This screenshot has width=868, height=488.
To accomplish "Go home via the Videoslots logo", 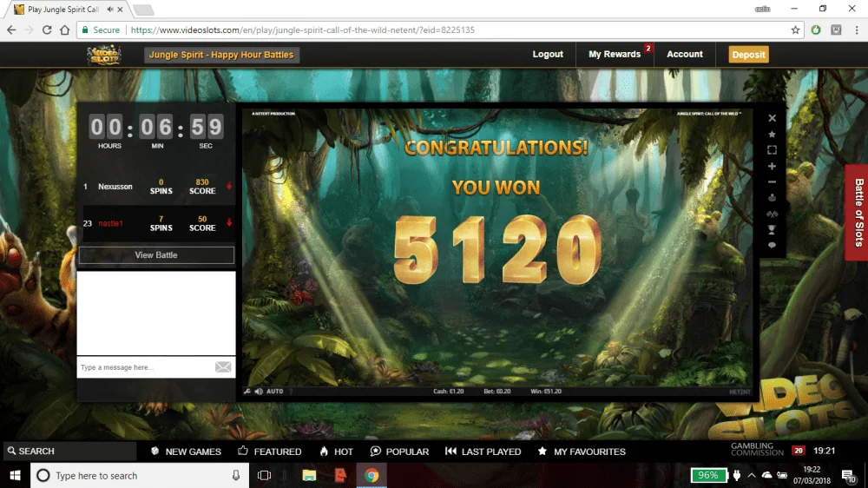I will point(104,55).
